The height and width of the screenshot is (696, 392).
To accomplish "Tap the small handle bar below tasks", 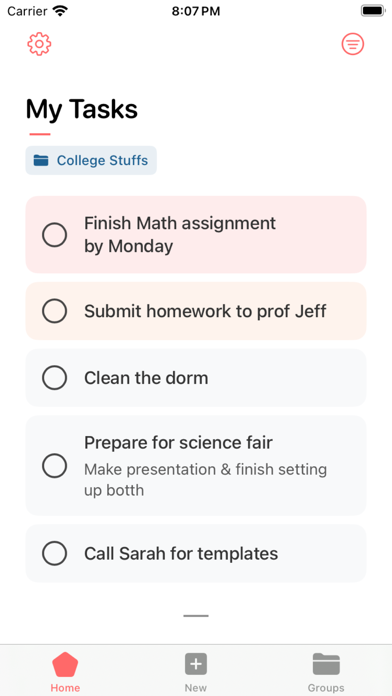I will coord(196,616).
